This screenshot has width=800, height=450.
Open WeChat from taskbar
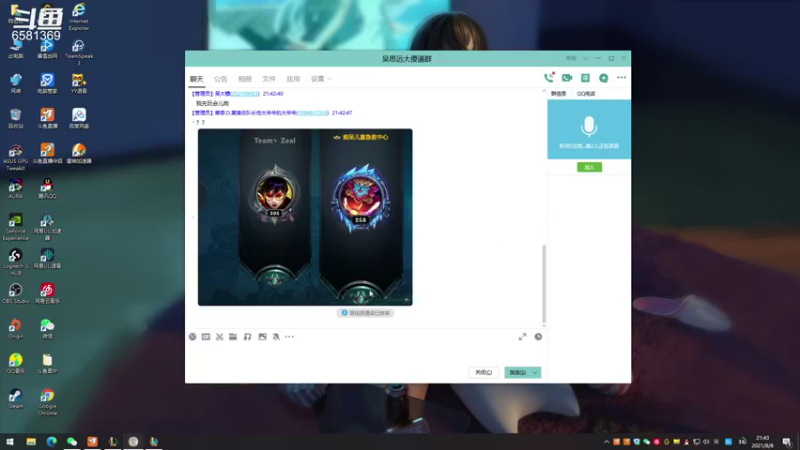click(72, 441)
